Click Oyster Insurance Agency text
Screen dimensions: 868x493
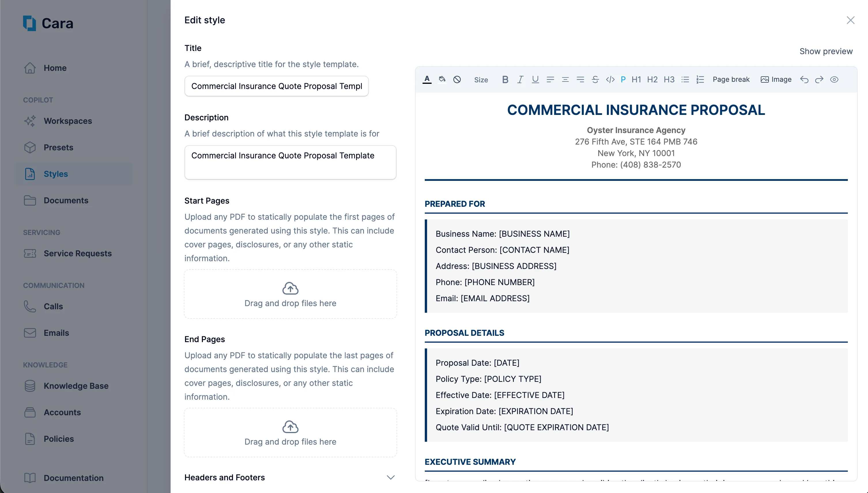click(636, 130)
